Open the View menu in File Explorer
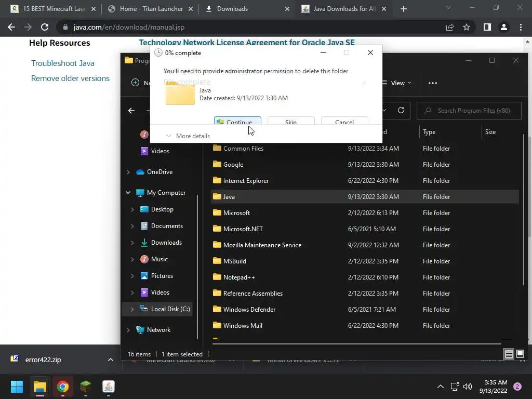Viewport: 532px width, 399px height. pyautogui.click(x=397, y=83)
